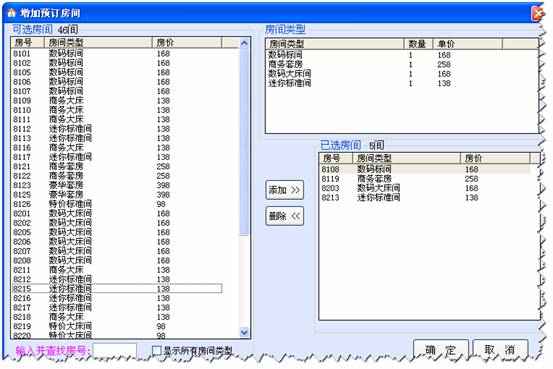553x369 pixels.
Task: Focus the room number search input field
Action: click(115, 351)
